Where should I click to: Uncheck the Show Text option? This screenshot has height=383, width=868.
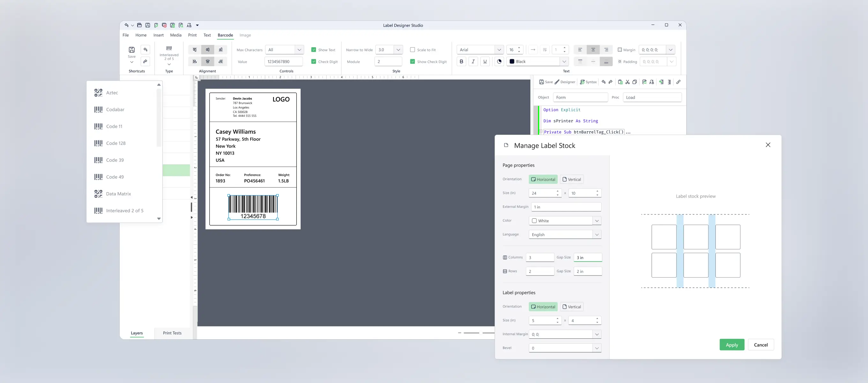point(313,49)
